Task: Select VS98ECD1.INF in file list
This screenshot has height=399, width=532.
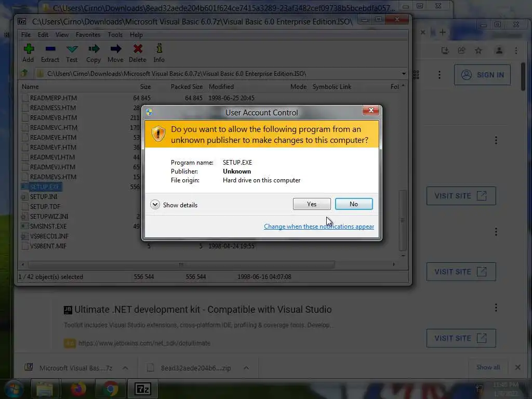Action: (49, 236)
